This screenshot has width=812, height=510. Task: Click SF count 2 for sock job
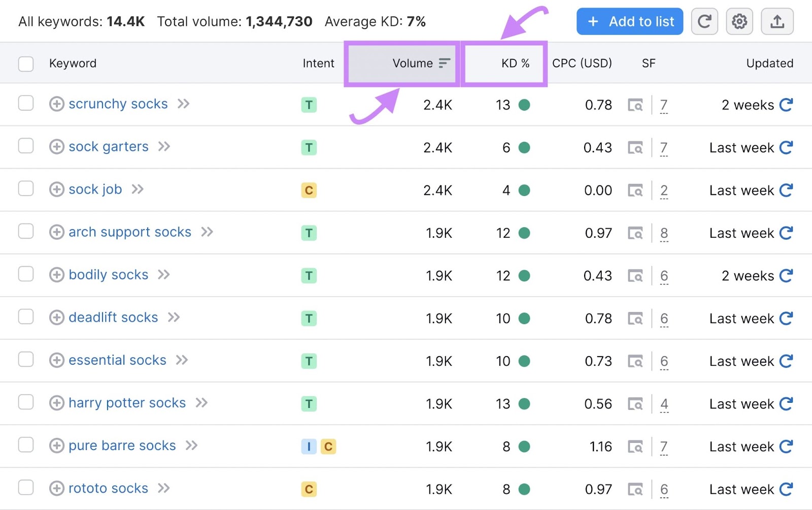pos(664,191)
